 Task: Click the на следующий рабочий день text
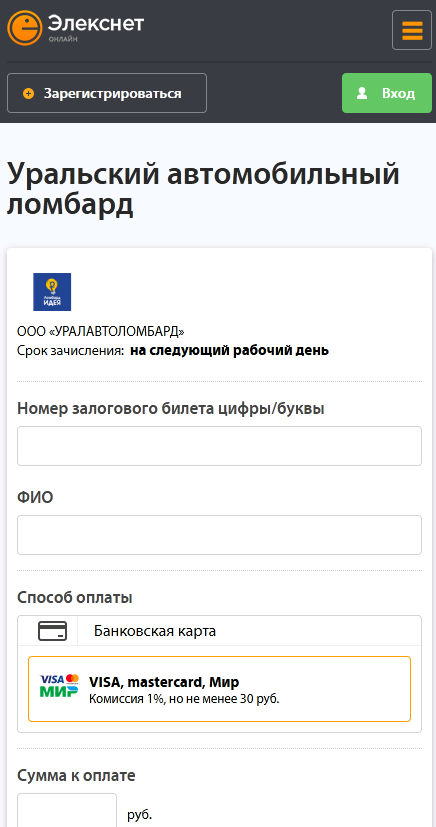pos(229,350)
